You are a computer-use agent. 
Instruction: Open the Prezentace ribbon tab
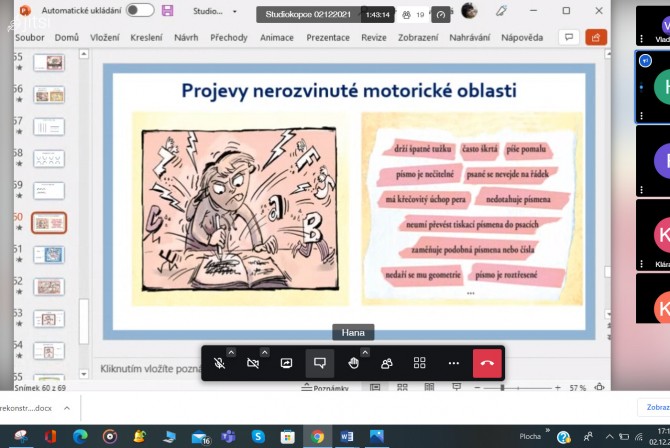point(328,38)
